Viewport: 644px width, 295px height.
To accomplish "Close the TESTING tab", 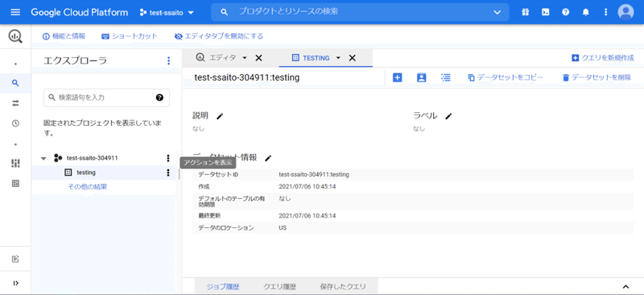I will (352, 58).
